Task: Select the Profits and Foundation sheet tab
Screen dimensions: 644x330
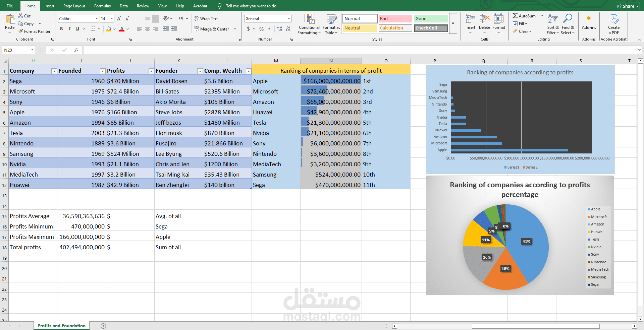Action: [x=61, y=326]
